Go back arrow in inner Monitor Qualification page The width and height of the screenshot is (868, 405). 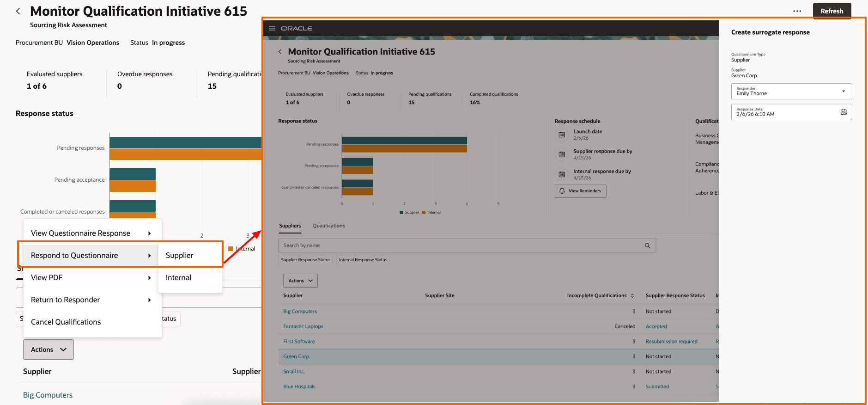point(280,52)
